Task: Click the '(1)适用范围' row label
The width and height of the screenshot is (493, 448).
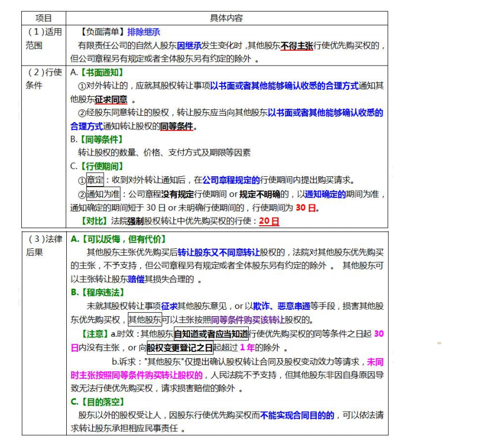Action: [x=44, y=39]
